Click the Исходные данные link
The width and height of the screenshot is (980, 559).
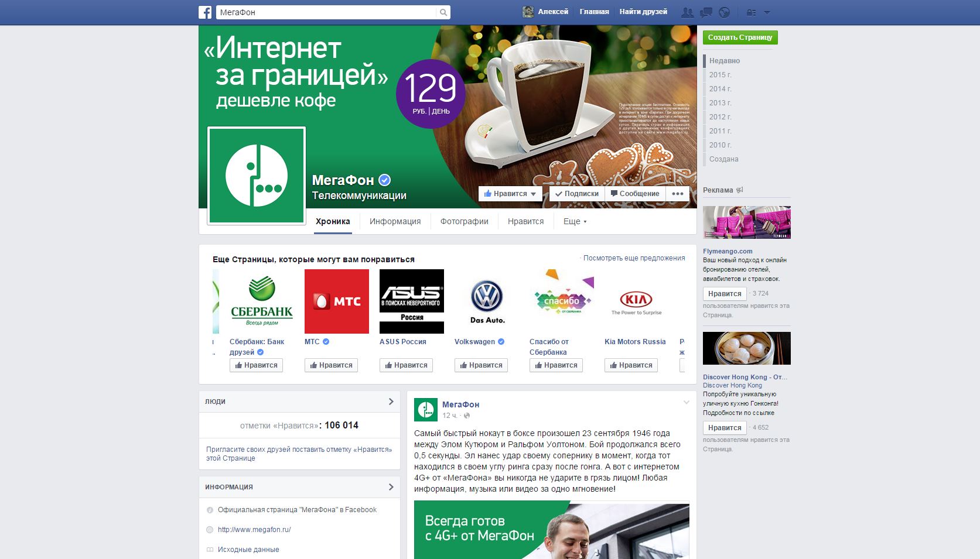[248, 550]
